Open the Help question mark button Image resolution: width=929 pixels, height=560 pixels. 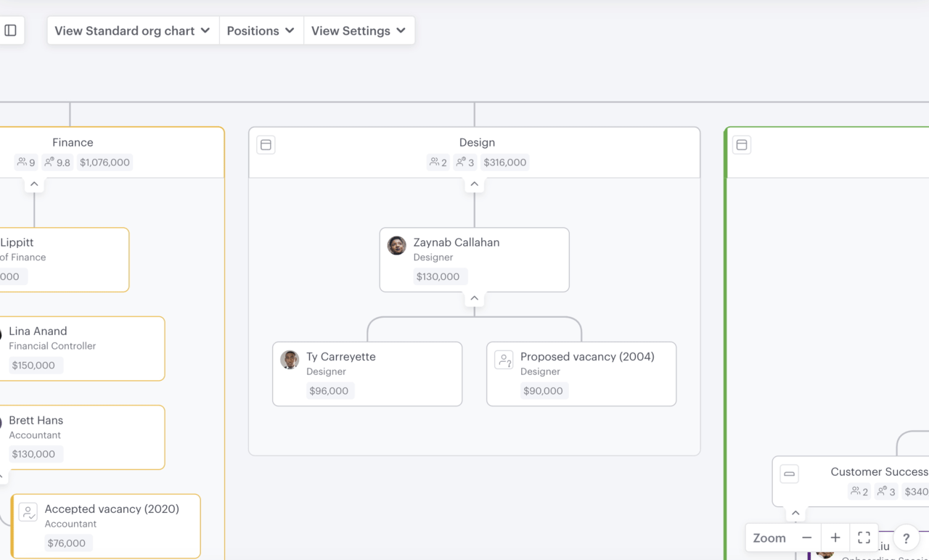906,538
